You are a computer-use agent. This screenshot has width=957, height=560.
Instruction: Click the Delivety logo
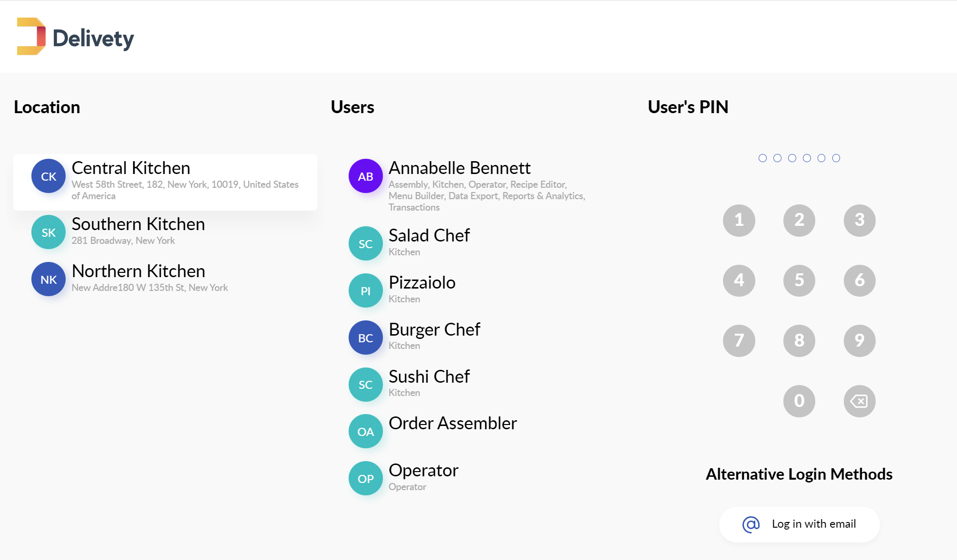point(75,37)
